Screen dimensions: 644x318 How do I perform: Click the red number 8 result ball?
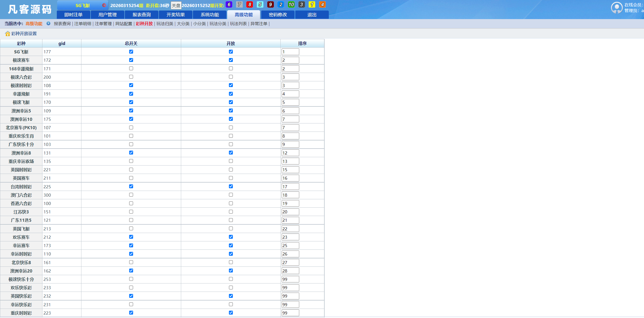[x=249, y=4]
